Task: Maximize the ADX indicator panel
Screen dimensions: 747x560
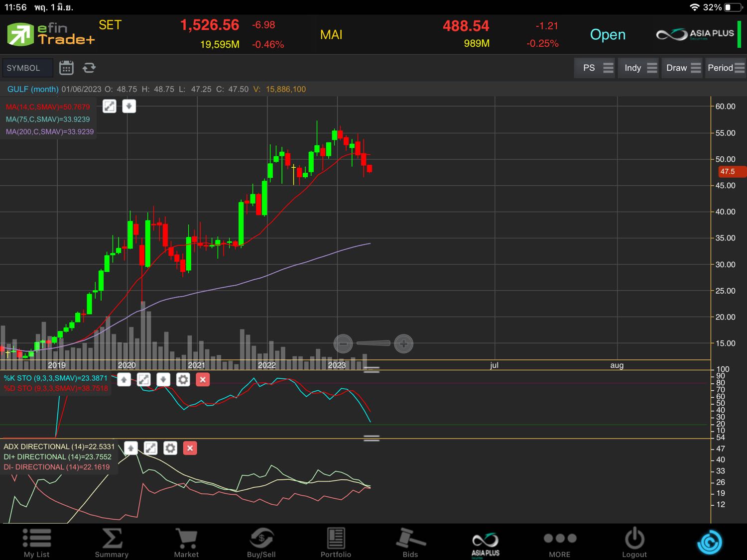Action: pos(150,448)
